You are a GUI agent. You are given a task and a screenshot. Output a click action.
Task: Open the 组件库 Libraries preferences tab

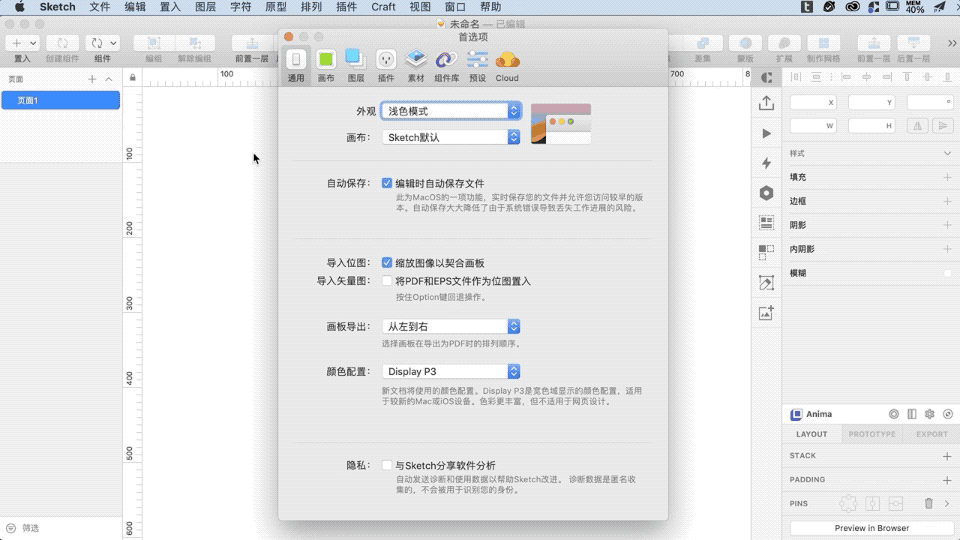tap(446, 66)
